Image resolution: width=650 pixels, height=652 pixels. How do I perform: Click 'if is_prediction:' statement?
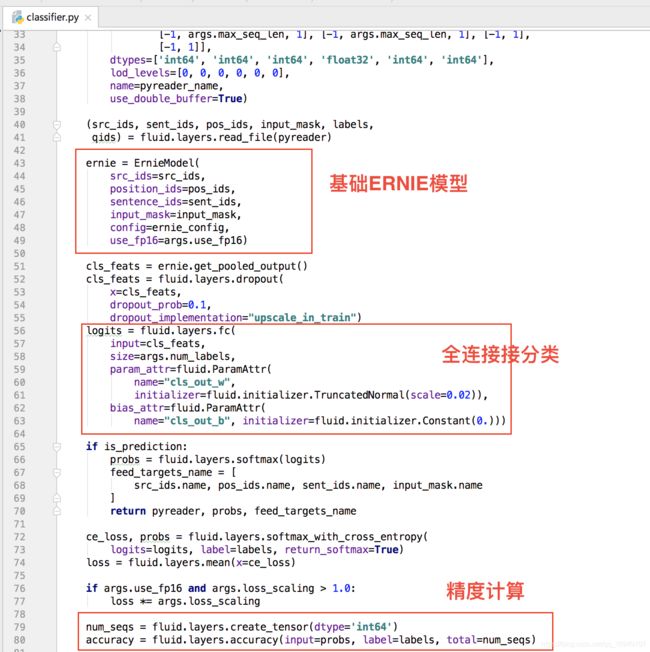tap(137, 447)
